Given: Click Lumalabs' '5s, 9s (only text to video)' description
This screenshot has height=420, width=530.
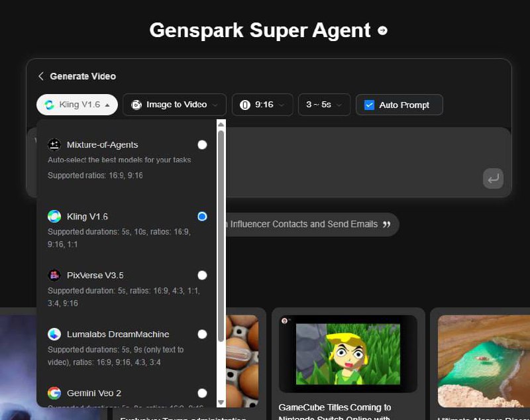Looking at the screenshot, I should pos(115,356).
